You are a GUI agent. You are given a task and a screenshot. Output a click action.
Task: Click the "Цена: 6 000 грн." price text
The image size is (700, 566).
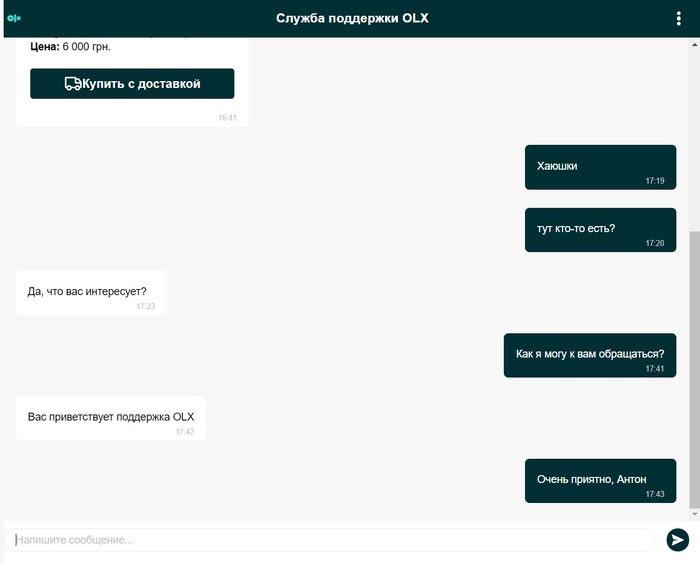(x=70, y=47)
